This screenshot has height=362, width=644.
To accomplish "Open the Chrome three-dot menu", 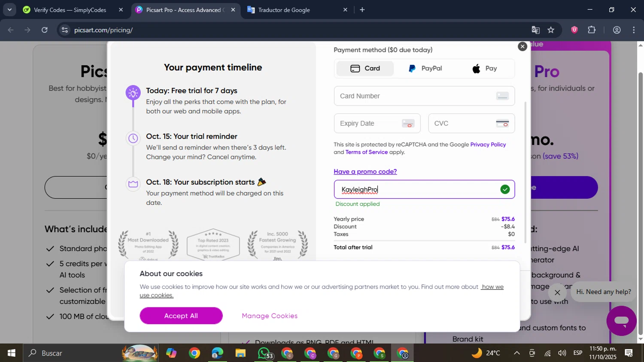I will tap(634, 30).
